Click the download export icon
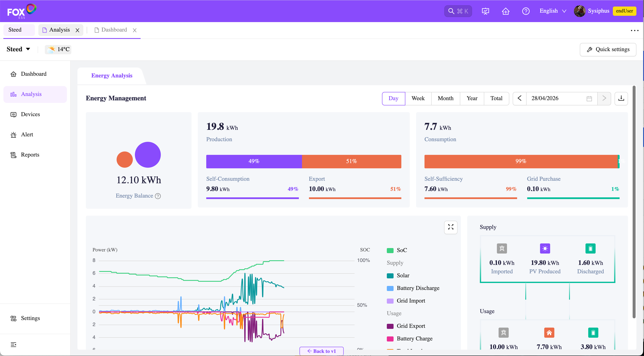The width and height of the screenshot is (644, 356). point(621,98)
